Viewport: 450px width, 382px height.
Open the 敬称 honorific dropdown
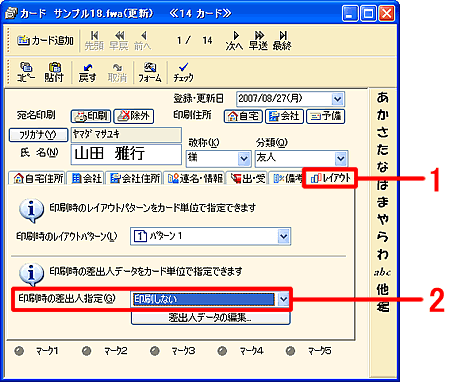tap(244, 158)
